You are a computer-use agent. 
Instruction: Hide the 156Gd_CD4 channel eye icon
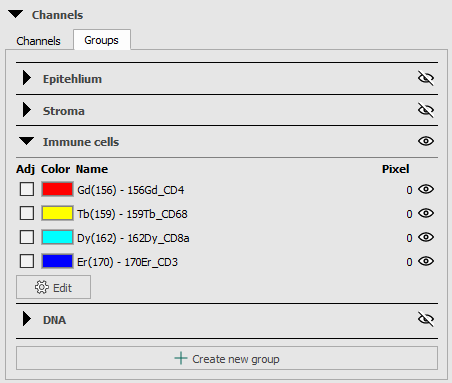tap(426, 189)
